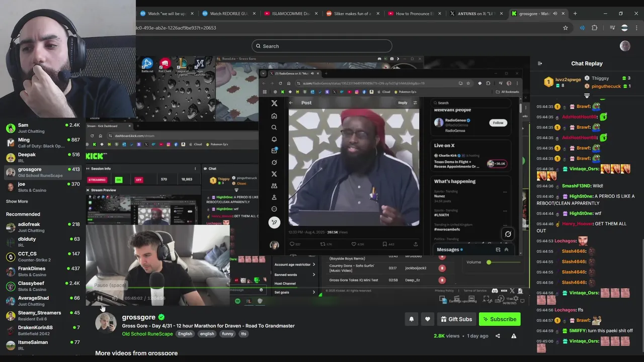644x362 pixels.
Task: Open Chrome media controls icon
Action: [612, 28]
